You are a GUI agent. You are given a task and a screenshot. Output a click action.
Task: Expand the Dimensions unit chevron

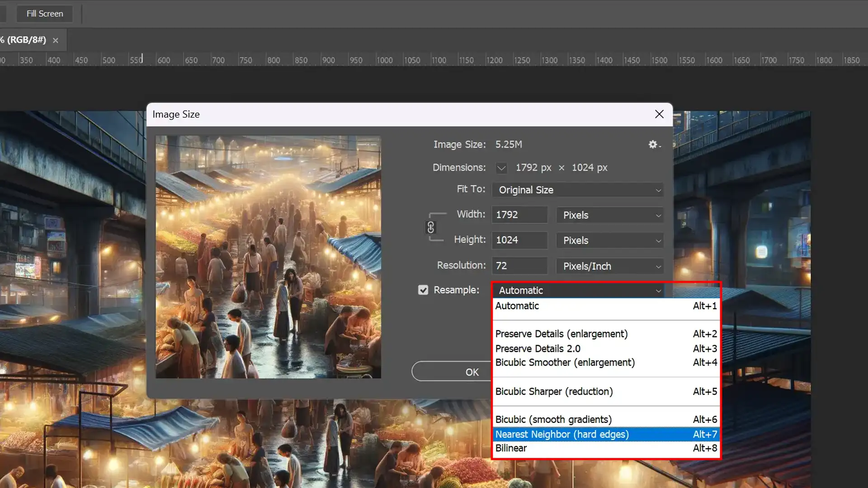click(x=501, y=168)
